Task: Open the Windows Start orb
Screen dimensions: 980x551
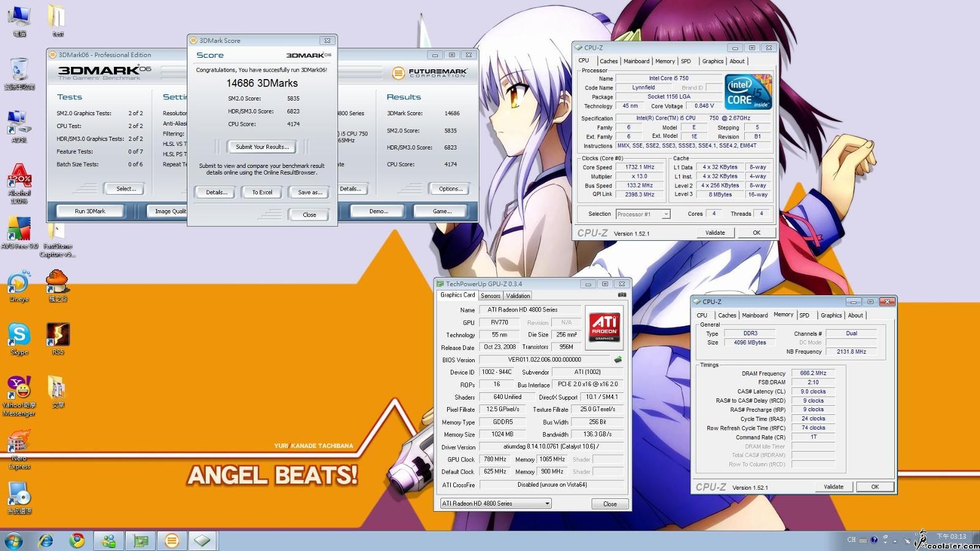Action: [13, 541]
